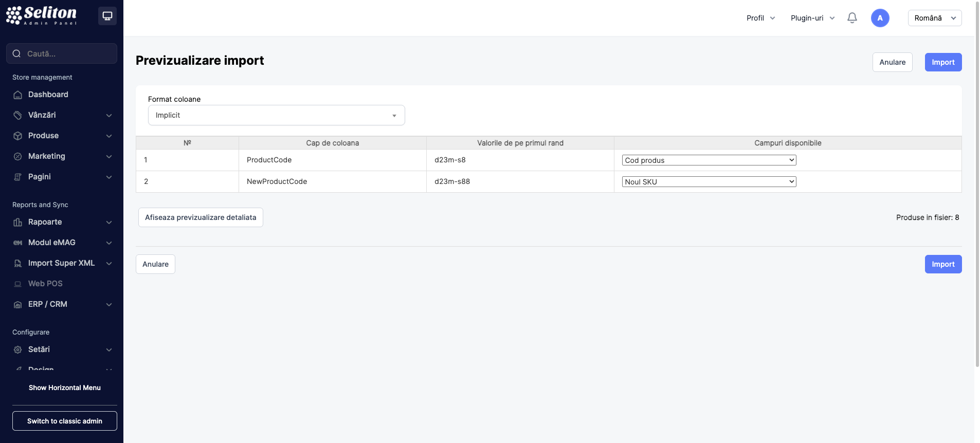Click the Produse box icon
Screen dimensions: 980x443
[18, 136]
